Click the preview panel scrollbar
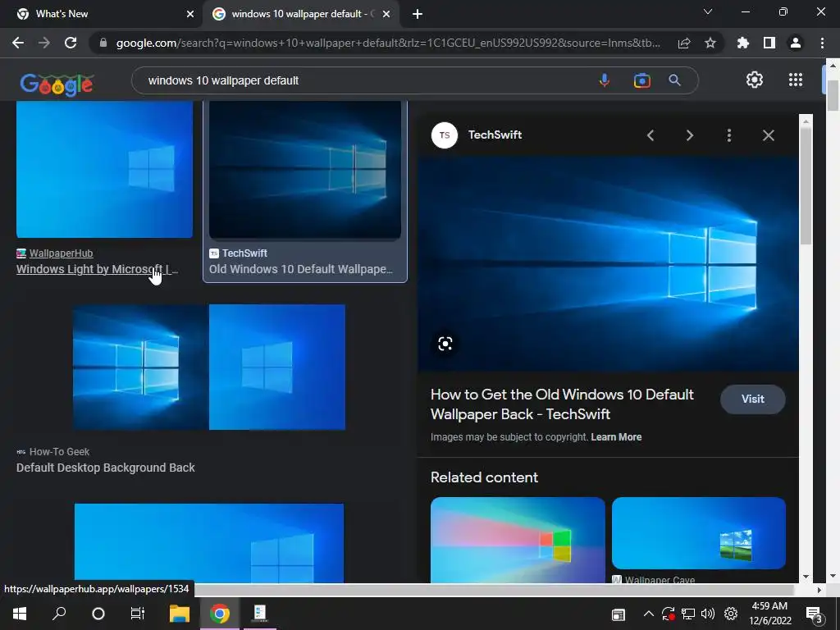The width and height of the screenshot is (840, 630). tap(806, 185)
